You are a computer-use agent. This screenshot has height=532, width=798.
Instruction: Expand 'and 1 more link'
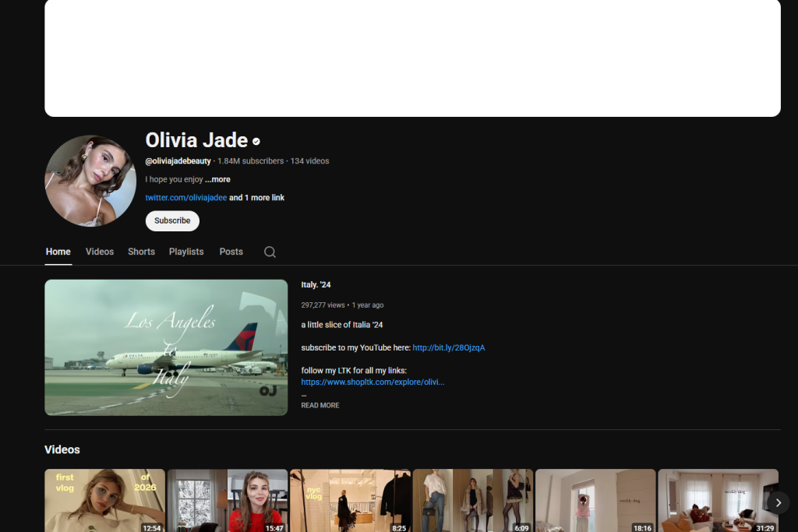click(256, 197)
